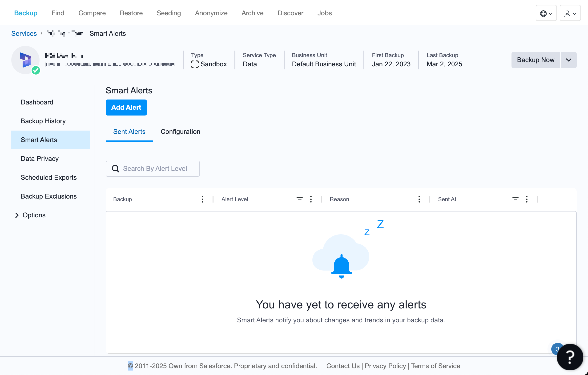Click the Reason column header
This screenshot has height=375, width=588.
[339, 199]
